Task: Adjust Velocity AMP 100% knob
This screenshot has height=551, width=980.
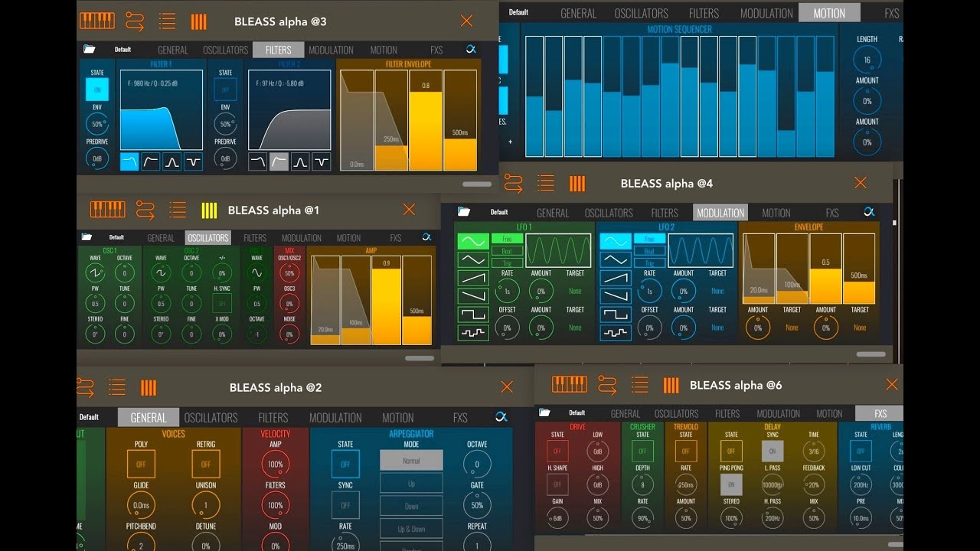Action: pyautogui.click(x=275, y=464)
